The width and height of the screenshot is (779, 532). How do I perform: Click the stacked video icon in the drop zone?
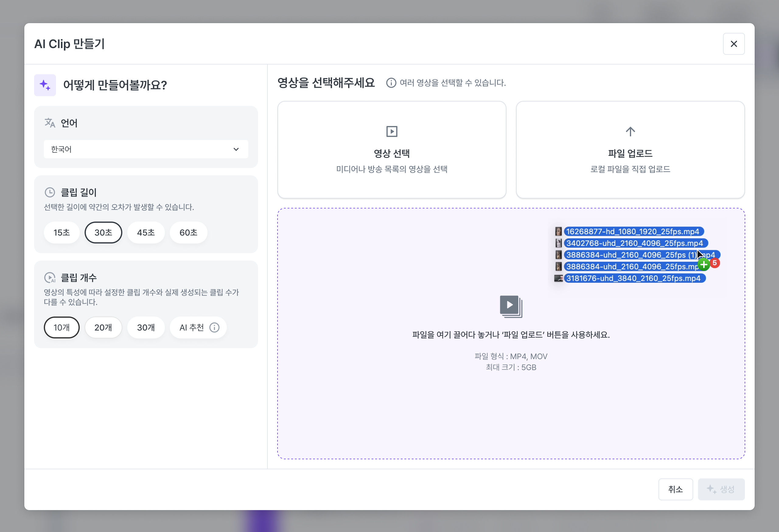pyautogui.click(x=511, y=306)
